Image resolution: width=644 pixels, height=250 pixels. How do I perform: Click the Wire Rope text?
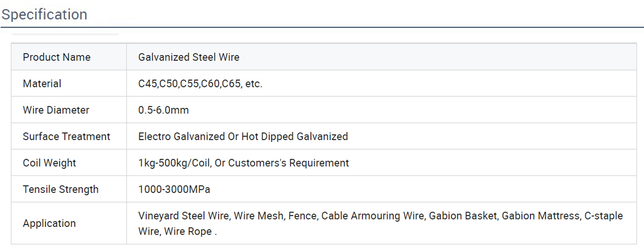[x=188, y=232]
